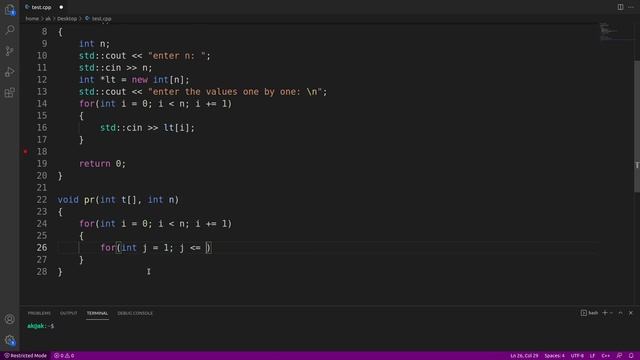Click the Split Editor icon
Screen dimensions: 640x360
tap(620, 7)
